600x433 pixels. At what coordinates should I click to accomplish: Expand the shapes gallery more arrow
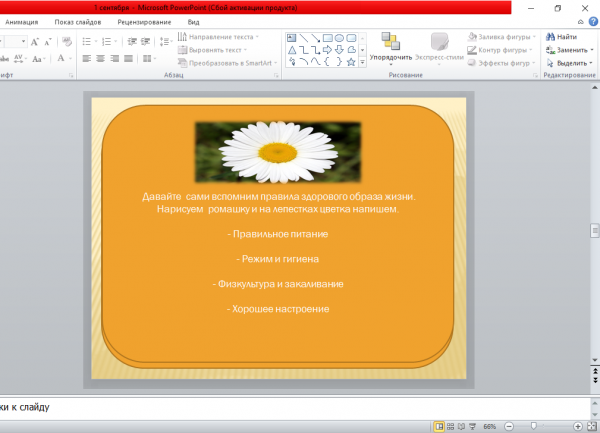363,60
